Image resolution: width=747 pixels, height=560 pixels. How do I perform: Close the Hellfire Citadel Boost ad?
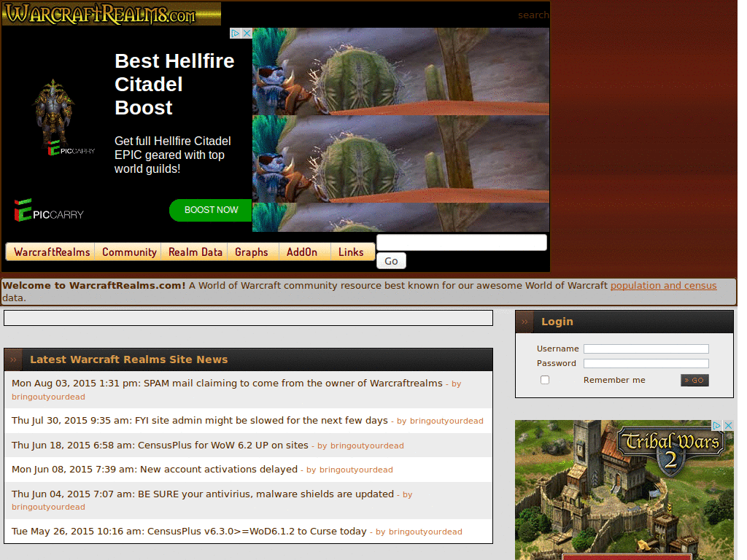pos(247,34)
